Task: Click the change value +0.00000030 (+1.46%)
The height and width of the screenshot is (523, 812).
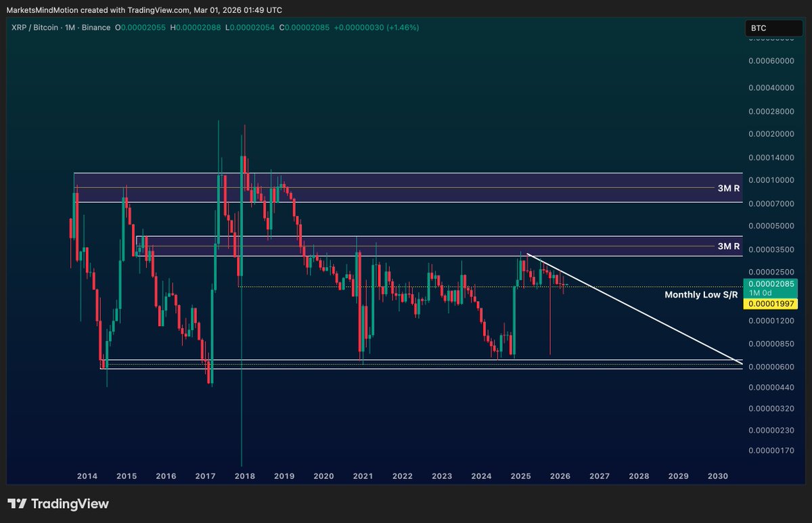Action: (377, 28)
